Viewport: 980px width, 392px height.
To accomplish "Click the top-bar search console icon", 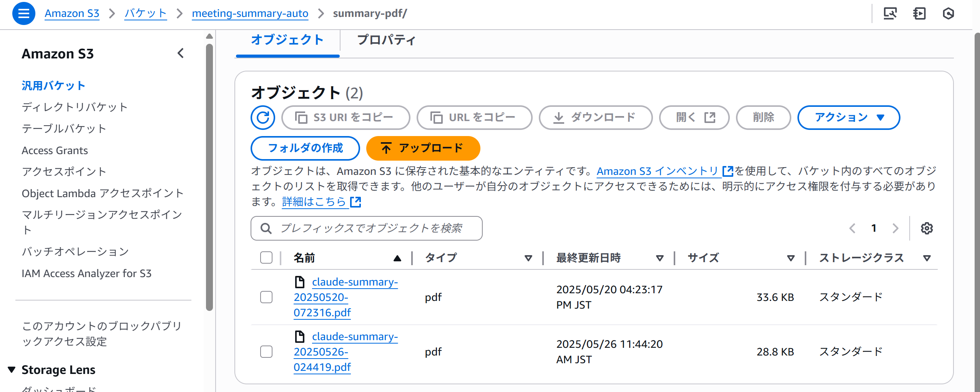I will tap(890, 13).
